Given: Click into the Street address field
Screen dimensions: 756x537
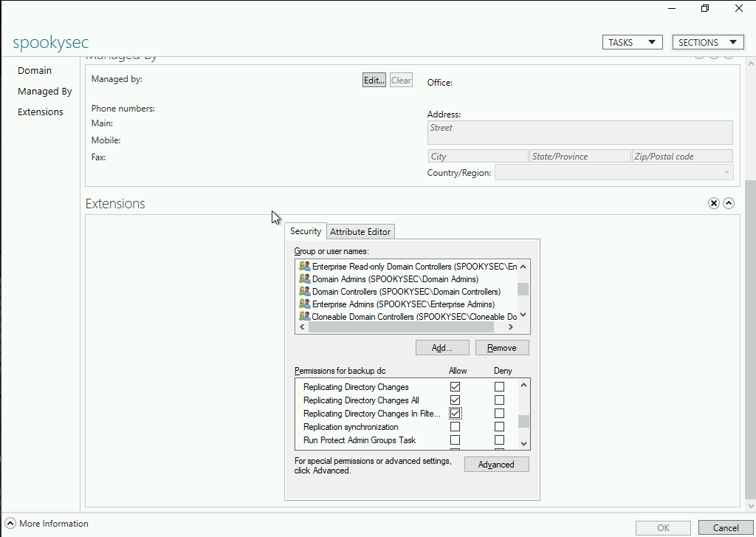Looking at the screenshot, I should point(580,132).
